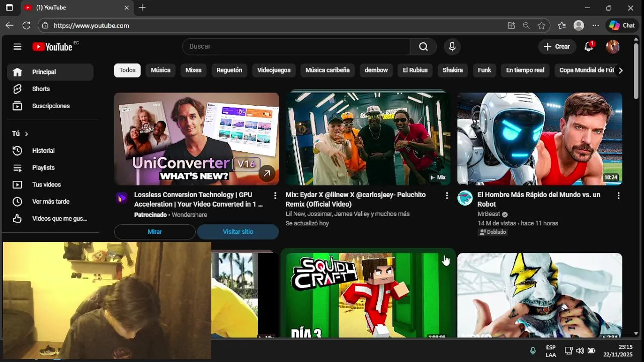
Task: Click the external link arrow on ad thumbnail
Action: (x=267, y=173)
